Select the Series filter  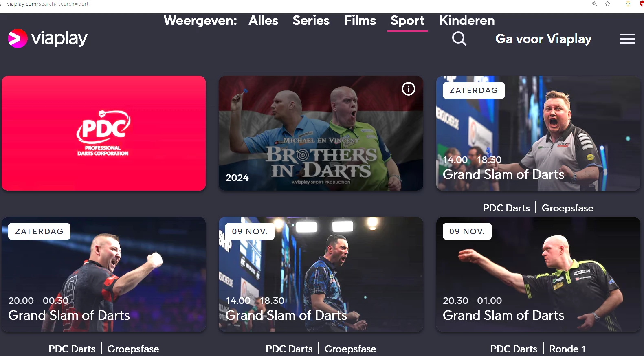tap(311, 20)
